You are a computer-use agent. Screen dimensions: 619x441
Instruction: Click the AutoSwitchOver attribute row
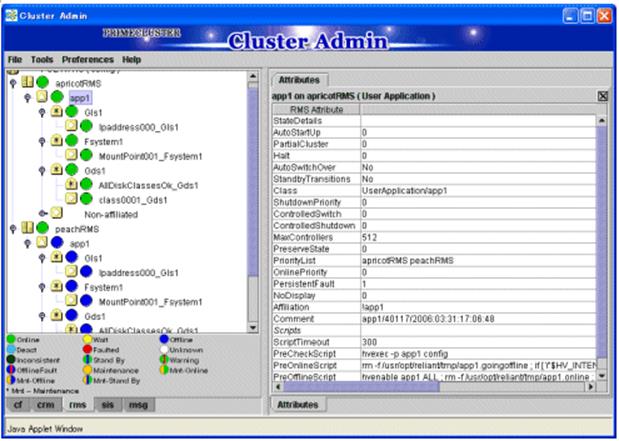pyautogui.click(x=434, y=167)
